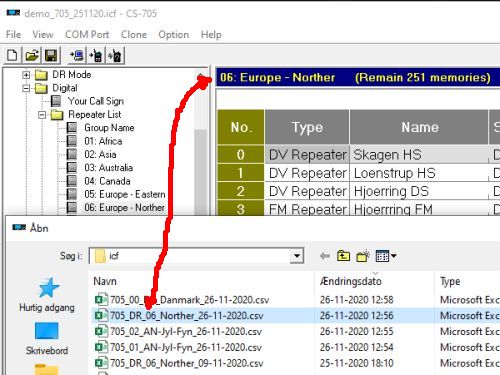The width and height of the screenshot is (500, 375).
Task: Click Hurtig adgang quick access shortcut
Action: (47, 295)
